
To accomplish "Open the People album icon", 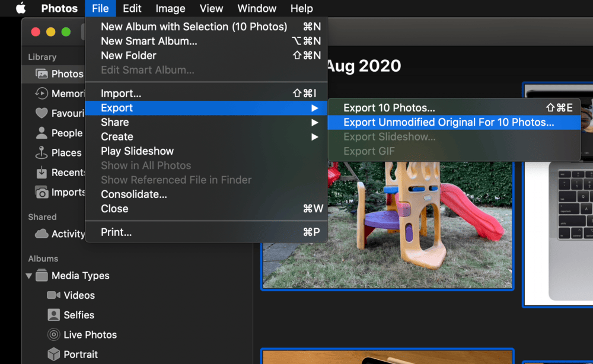I will (42, 133).
